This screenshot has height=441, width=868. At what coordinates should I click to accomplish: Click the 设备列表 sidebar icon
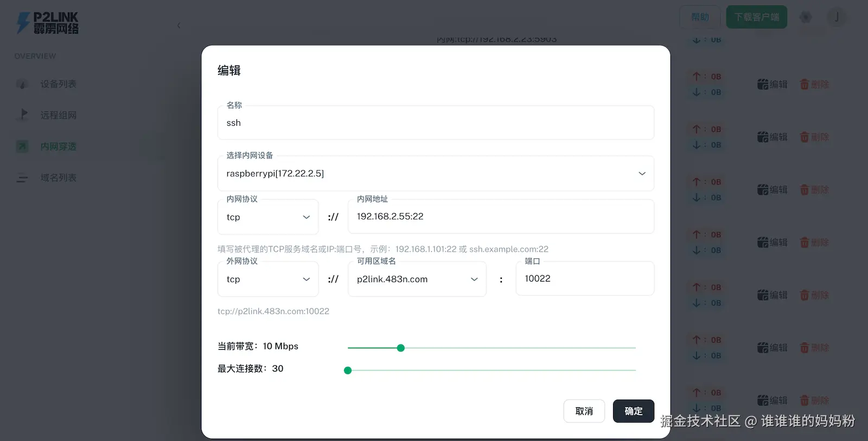[x=22, y=84]
